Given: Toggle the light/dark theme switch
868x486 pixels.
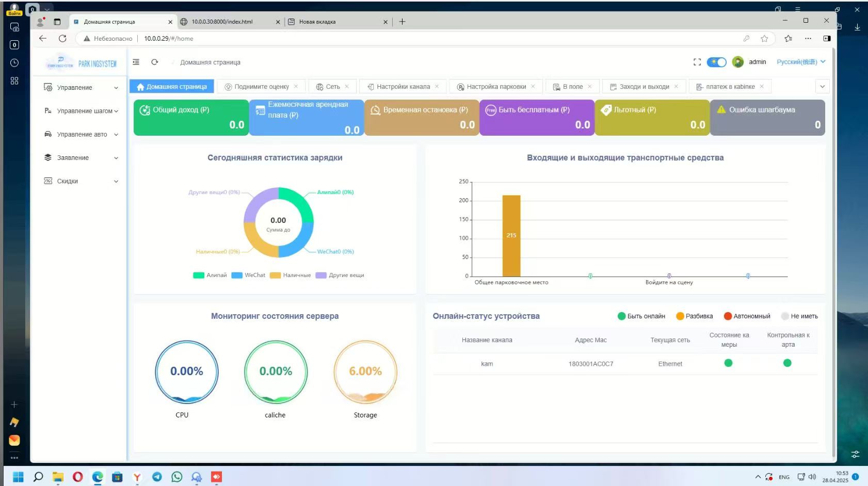Looking at the screenshot, I should point(716,62).
